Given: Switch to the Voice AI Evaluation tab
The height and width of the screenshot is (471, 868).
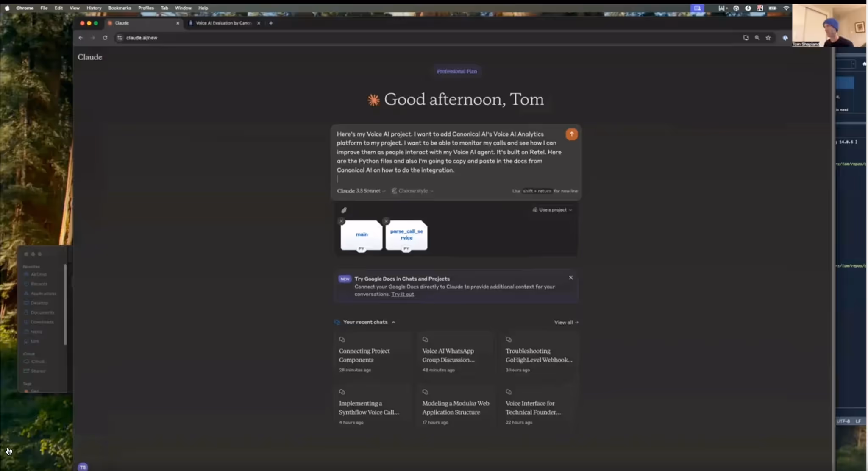Looking at the screenshot, I should (x=224, y=23).
